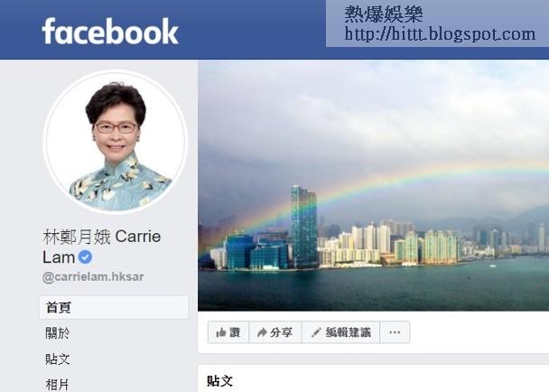
Task: Open the rainbow harbour cover photo
Action: 373,185
